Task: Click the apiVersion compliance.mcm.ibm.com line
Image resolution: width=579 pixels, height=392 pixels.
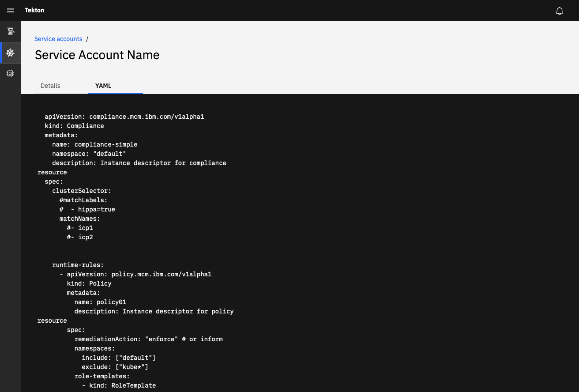Action: point(124,117)
